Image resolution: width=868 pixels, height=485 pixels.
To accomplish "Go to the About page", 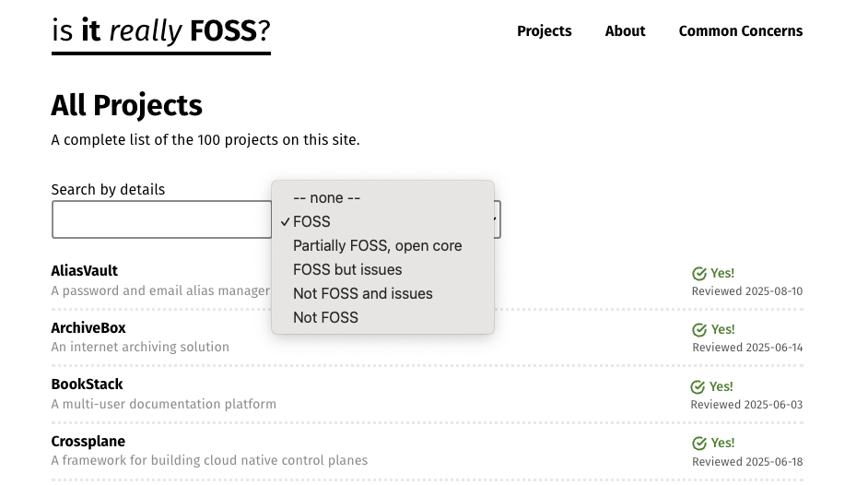I will tap(625, 31).
